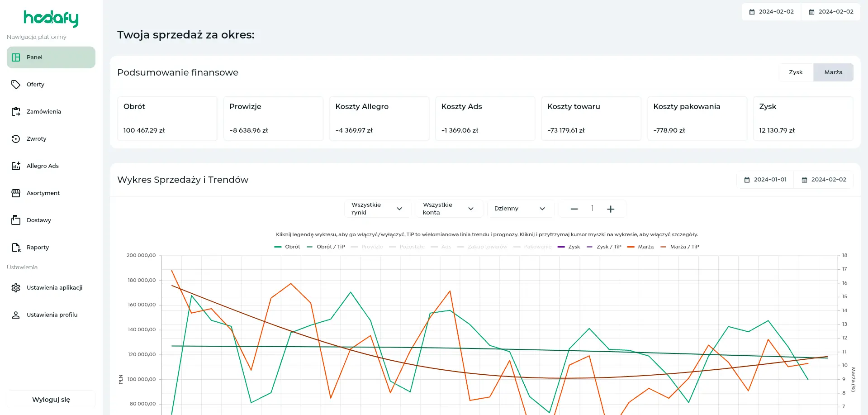Open the Wszystkie konta dropdown
This screenshot has width=868, height=415.
tap(449, 209)
